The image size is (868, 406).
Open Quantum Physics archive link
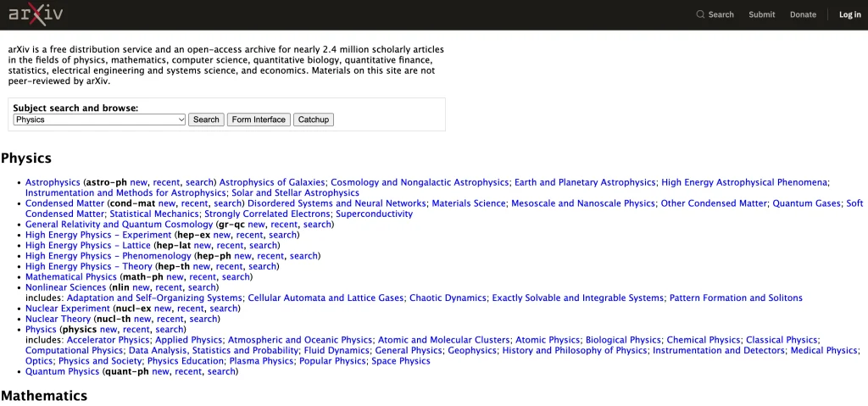click(63, 371)
